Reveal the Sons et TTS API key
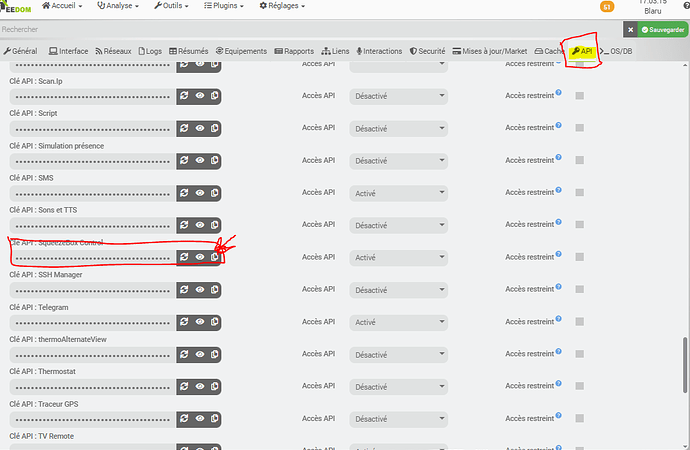This screenshot has height=450, width=690. pos(200,225)
